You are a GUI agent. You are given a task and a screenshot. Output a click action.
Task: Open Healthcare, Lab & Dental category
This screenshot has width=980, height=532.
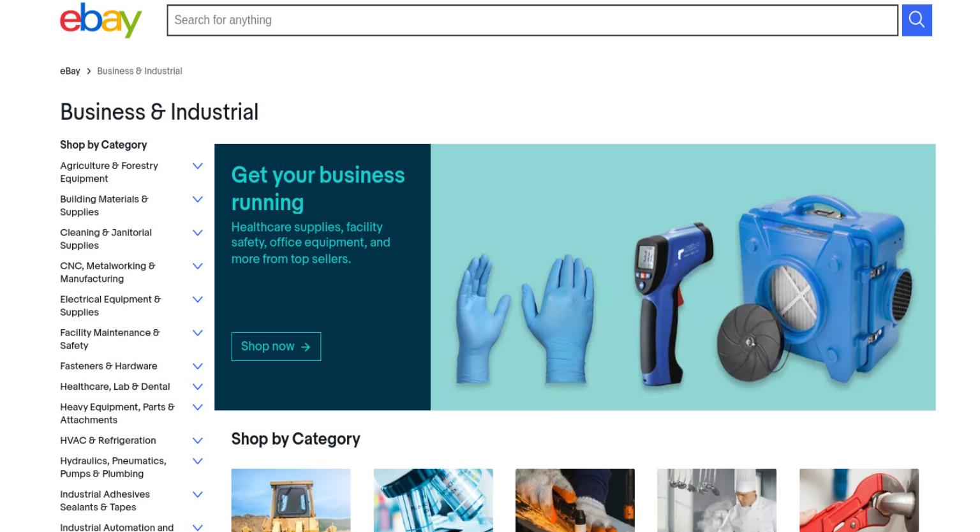pyautogui.click(x=115, y=387)
